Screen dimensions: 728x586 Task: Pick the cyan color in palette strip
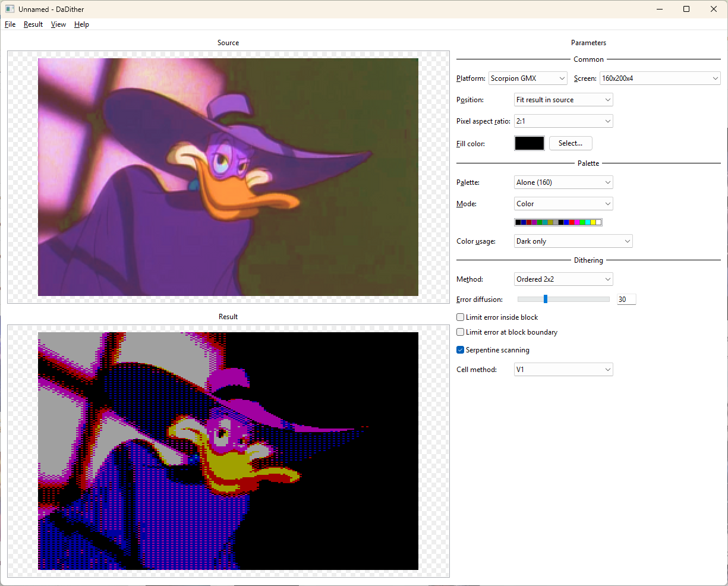coord(588,222)
